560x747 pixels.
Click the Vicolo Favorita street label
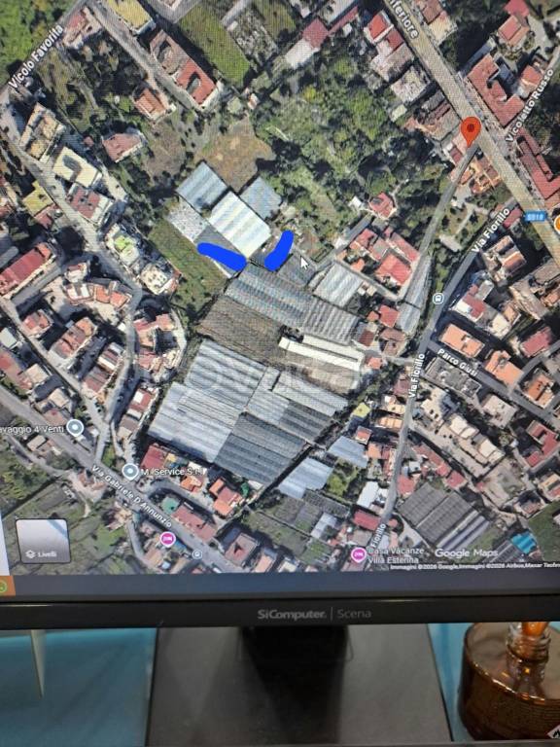[x=37, y=57]
